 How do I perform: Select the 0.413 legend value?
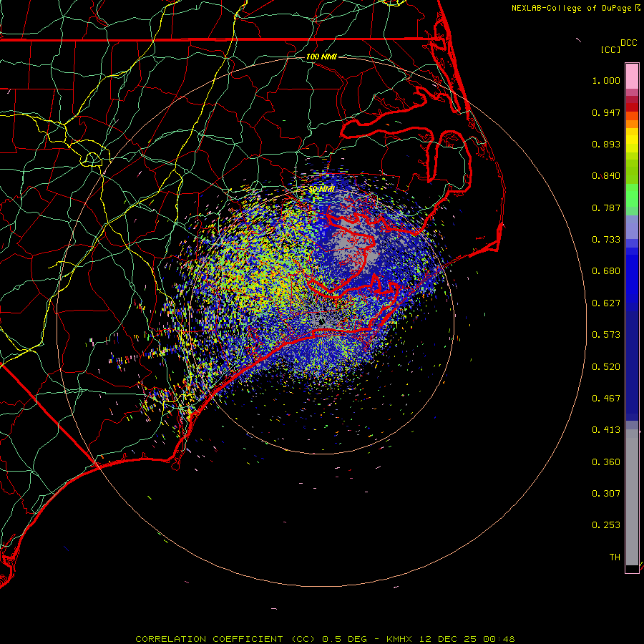tap(606, 430)
